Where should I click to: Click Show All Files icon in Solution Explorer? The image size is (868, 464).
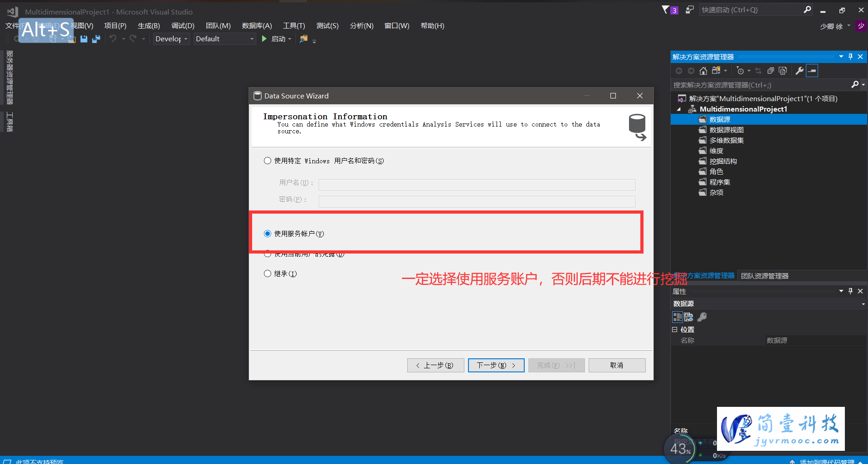pyautogui.click(x=783, y=71)
